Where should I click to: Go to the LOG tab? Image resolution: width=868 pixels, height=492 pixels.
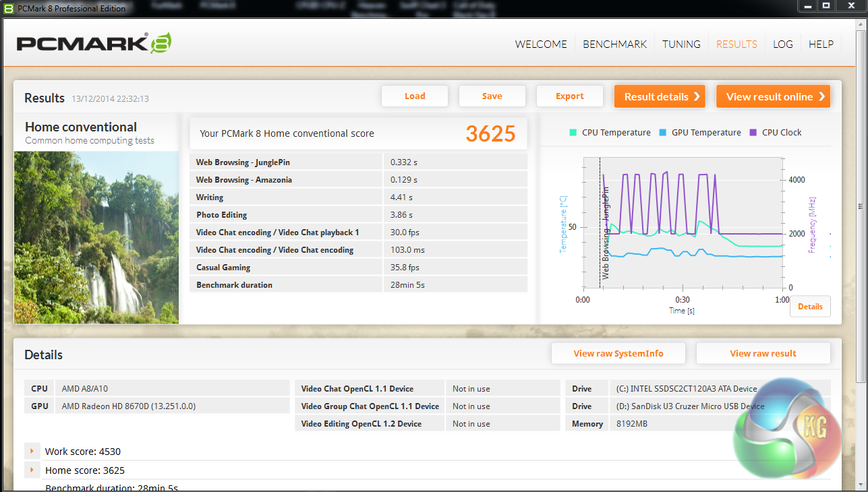783,44
